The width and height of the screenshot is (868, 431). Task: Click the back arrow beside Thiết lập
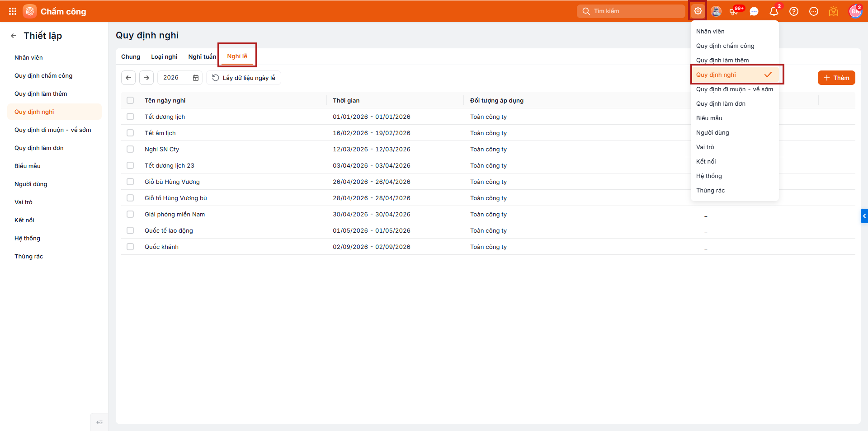coord(14,36)
